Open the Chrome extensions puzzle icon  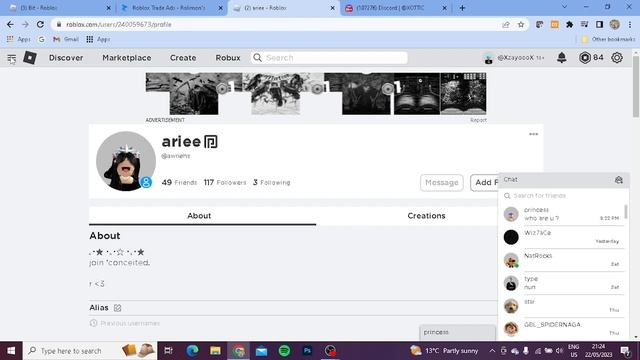(x=569, y=24)
